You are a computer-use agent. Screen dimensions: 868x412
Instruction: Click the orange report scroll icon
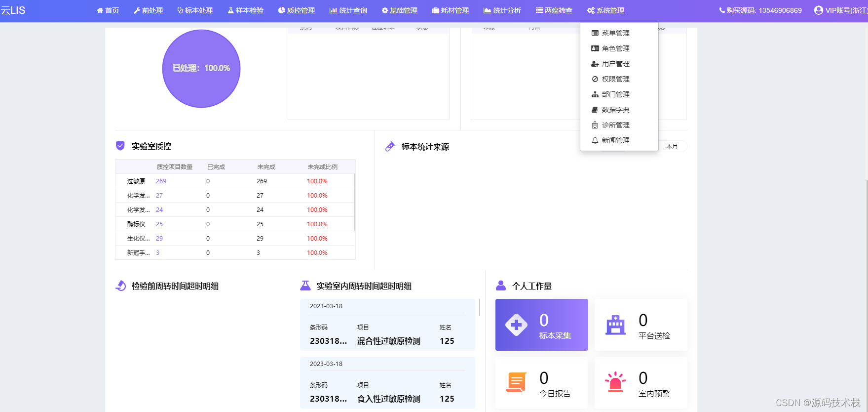pos(516,382)
